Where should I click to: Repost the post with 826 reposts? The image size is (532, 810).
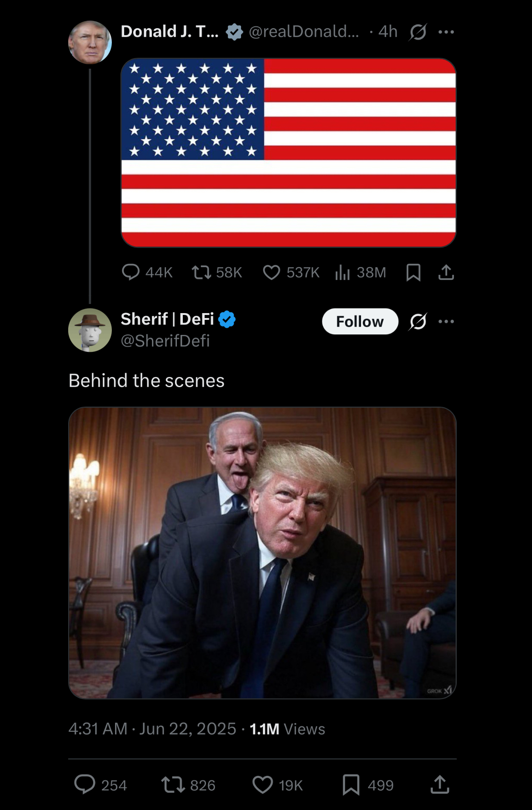[x=188, y=785]
